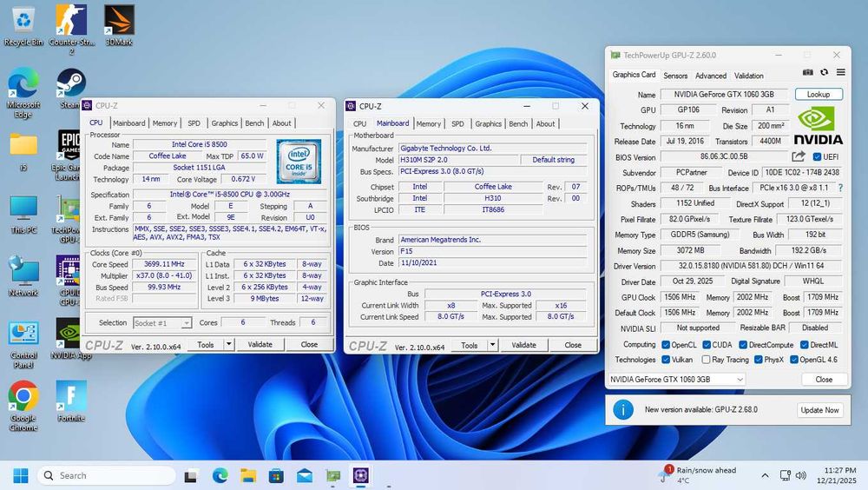Click the taskbar Search box
868x490 pixels.
click(x=107, y=475)
